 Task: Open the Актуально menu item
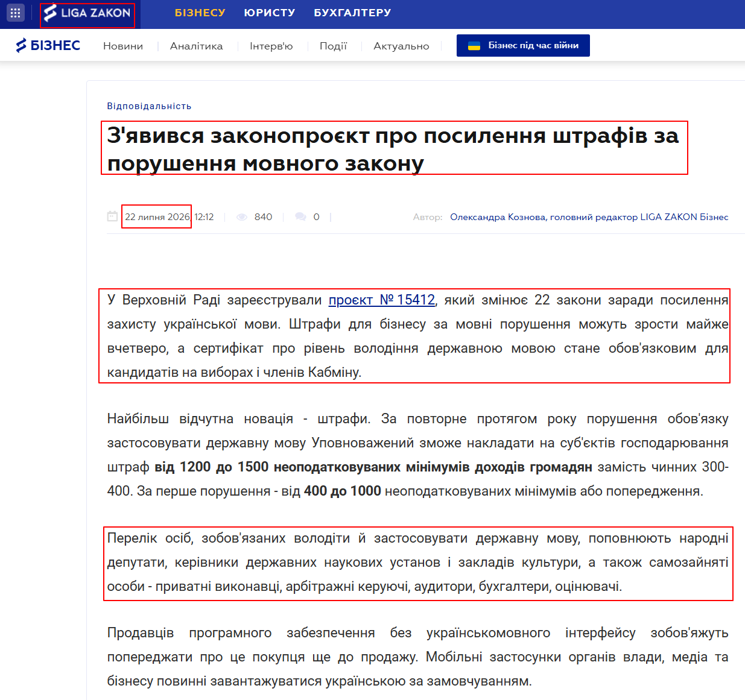pos(401,46)
